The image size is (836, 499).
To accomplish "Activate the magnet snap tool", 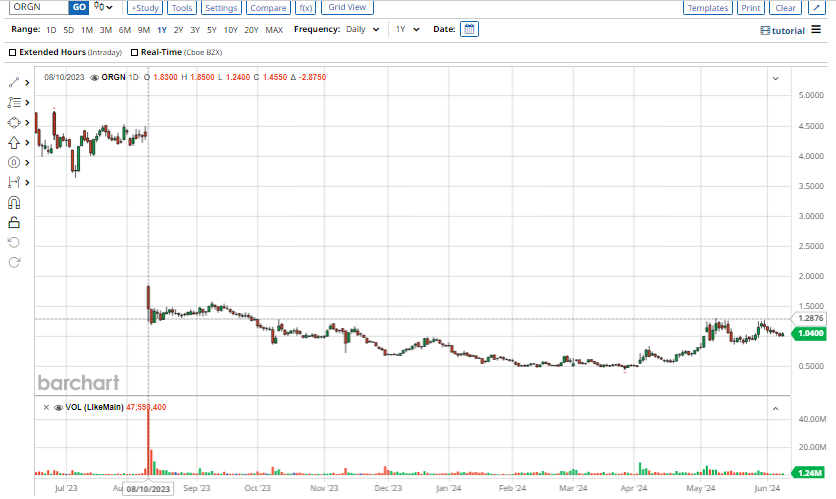I will coord(14,203).
